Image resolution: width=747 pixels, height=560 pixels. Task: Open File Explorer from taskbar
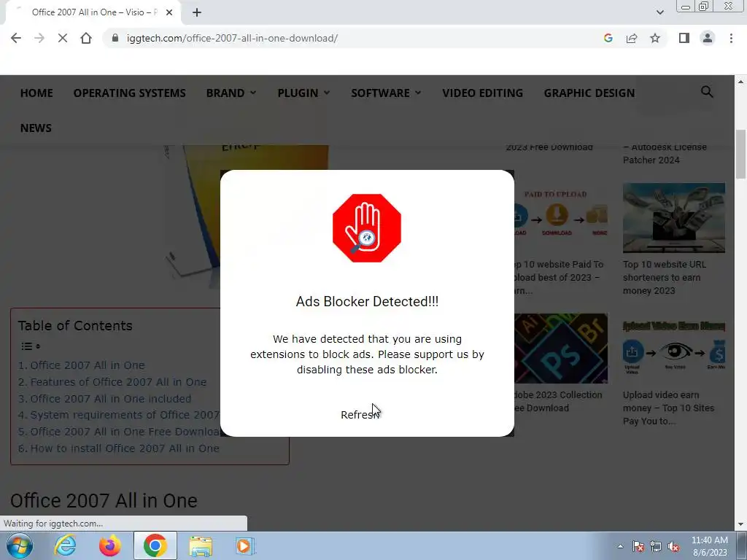point(201,545)
